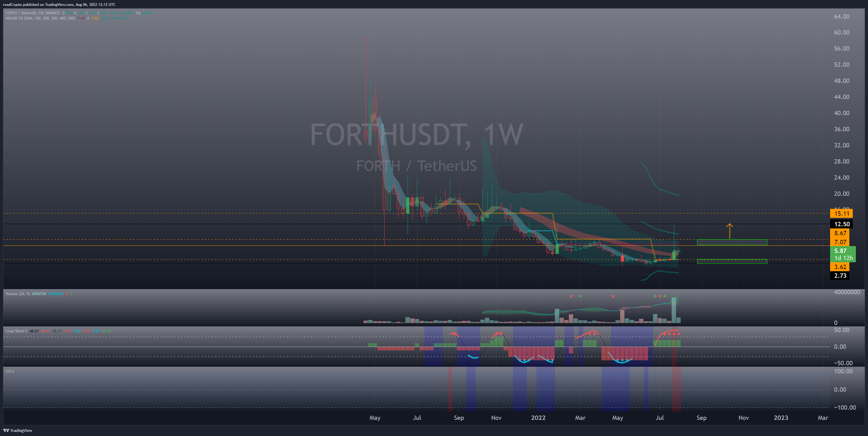
Task: Click the −50.00 Long/Short axis value
Action: pos(843,363)
